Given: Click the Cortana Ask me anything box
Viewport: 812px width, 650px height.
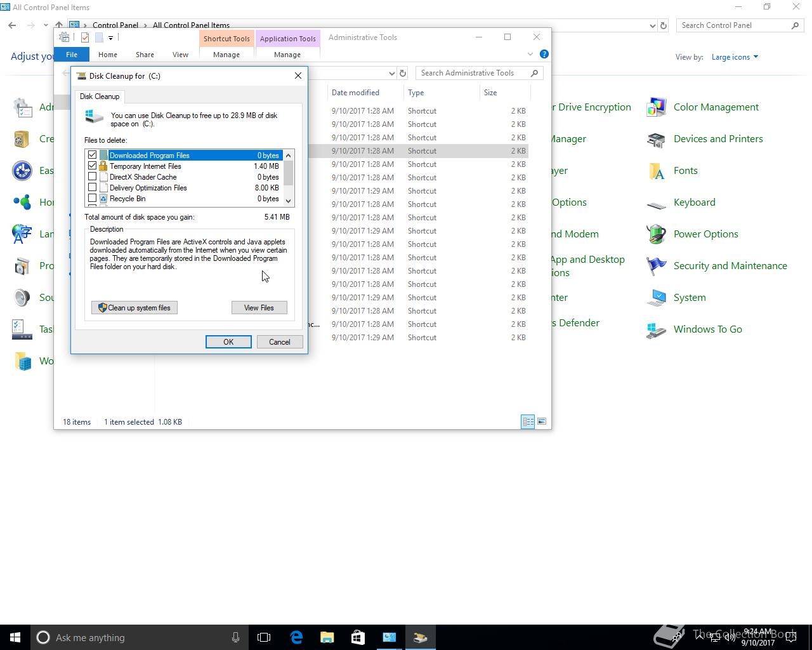Looking at the screenshot, I should pyautogui.click(x=140, y=637).
